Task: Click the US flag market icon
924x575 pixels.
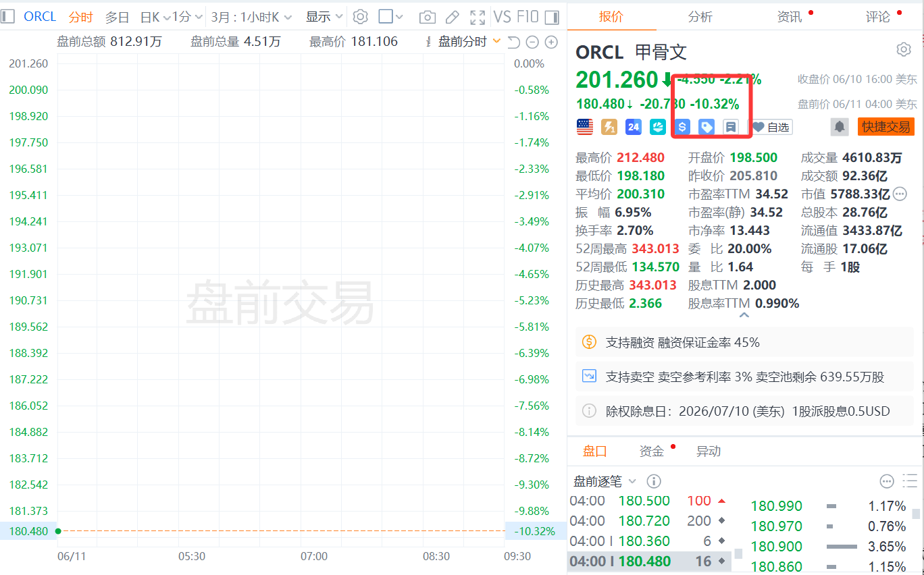Action: pyautogui.click(x=584, y=126)
